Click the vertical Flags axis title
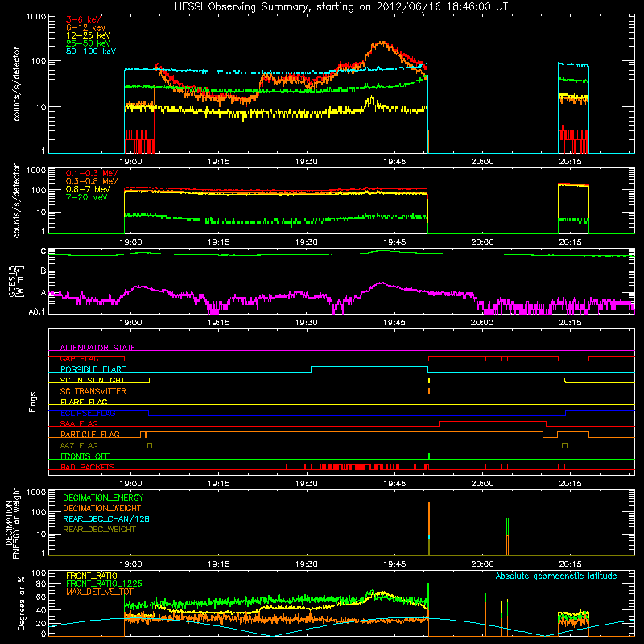644x644 pixels. (33, 402)
